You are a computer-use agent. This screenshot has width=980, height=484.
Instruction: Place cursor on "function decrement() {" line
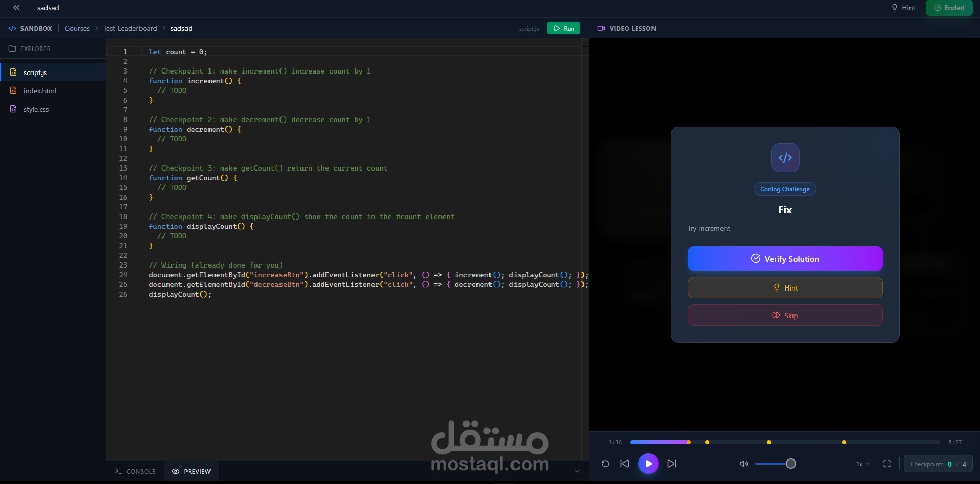click(195, 129)
